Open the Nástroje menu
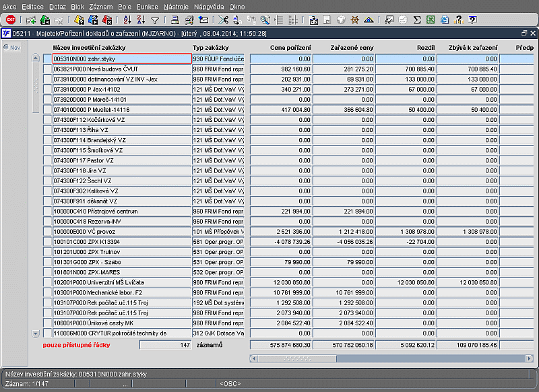The height and width of the screenshot is (392, 539). click(176, 7)
